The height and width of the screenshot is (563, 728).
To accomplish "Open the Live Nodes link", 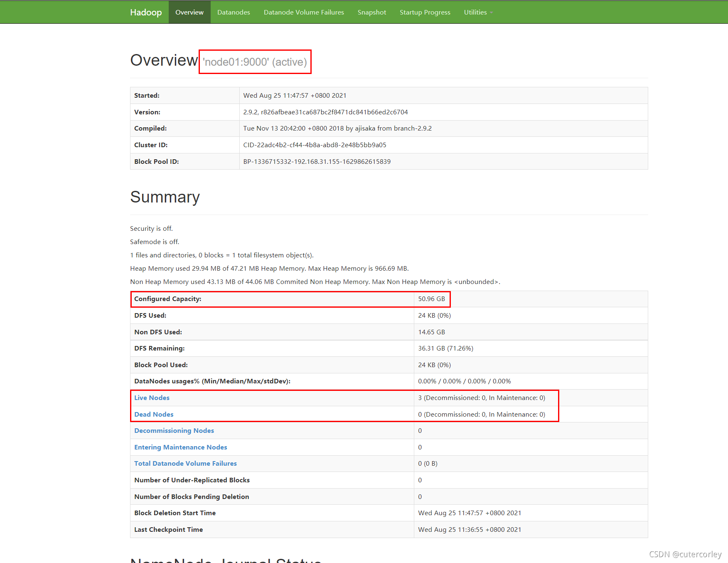I will point(152,398).
